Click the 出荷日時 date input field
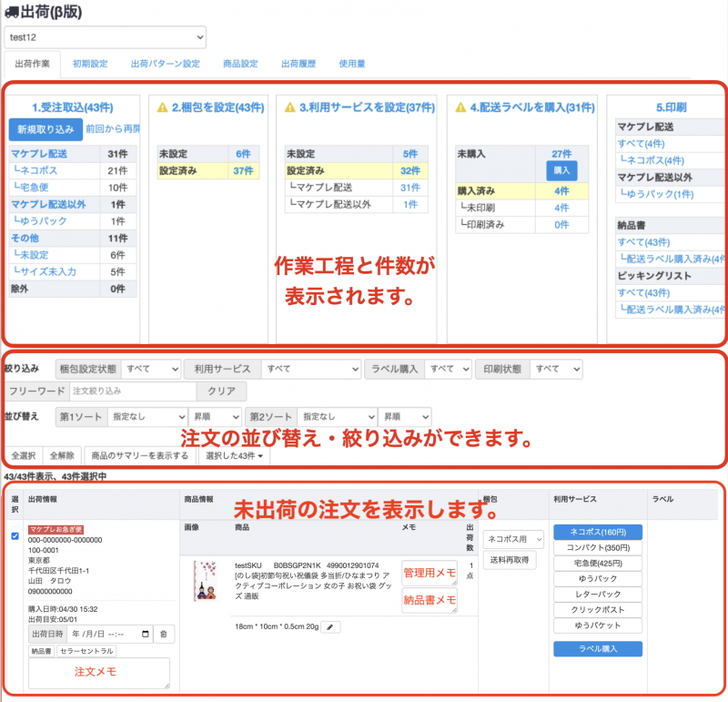Viewport: 728px width, 702px height. point(109,635)
